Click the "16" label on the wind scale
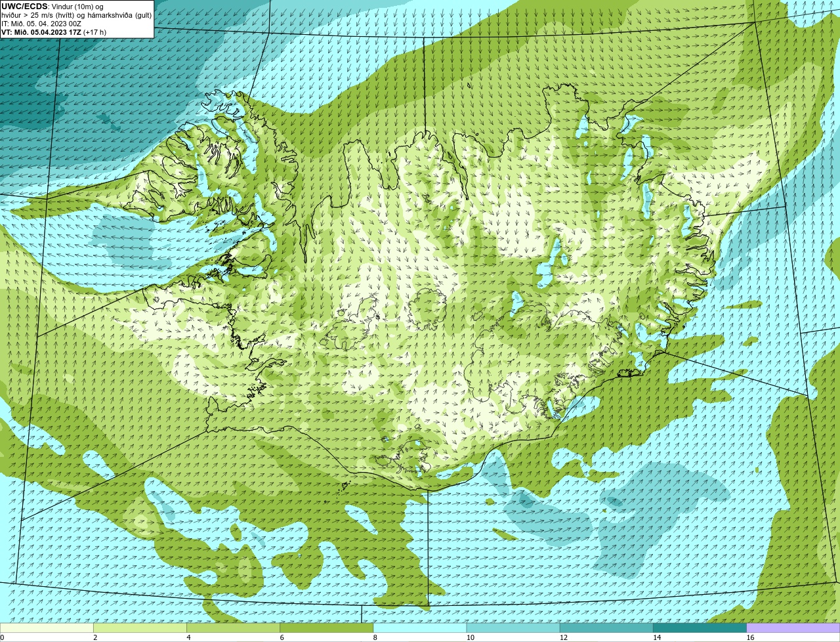840x642 pixels. point(750,637)
